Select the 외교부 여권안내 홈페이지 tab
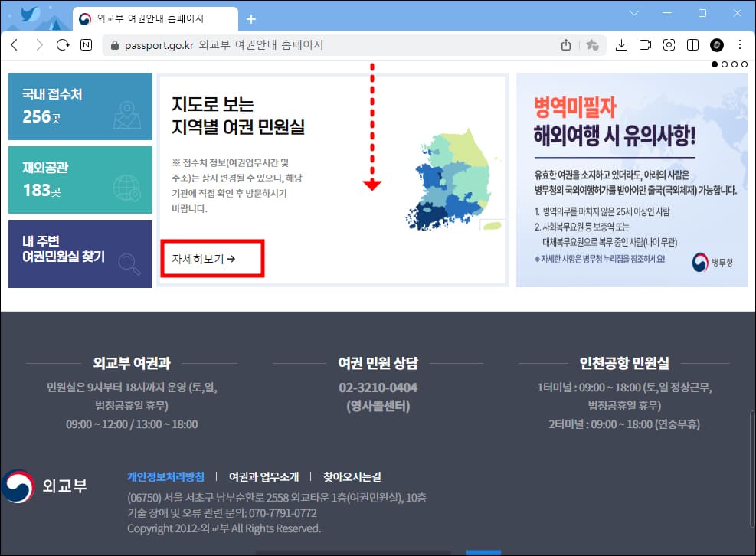Image resolution: width=756 pixels, height=556 pixels. point(153,17)
